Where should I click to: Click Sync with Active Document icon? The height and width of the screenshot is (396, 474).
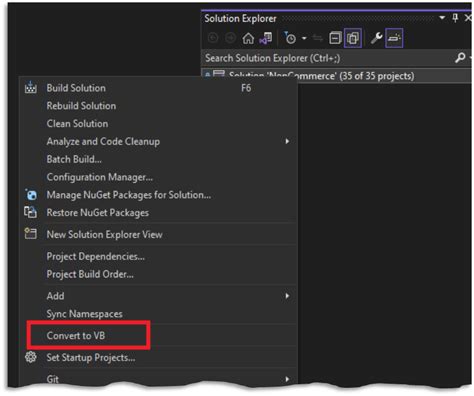[317, 38]
